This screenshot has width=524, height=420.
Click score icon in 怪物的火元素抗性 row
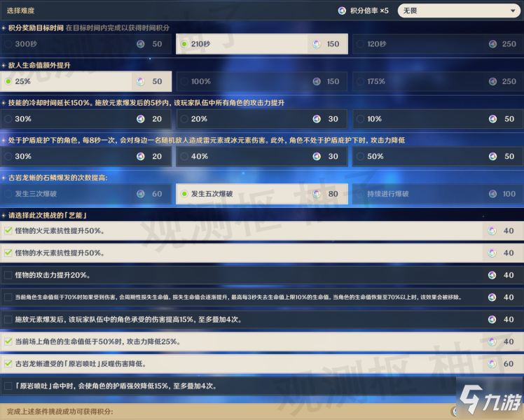[492, 231]
